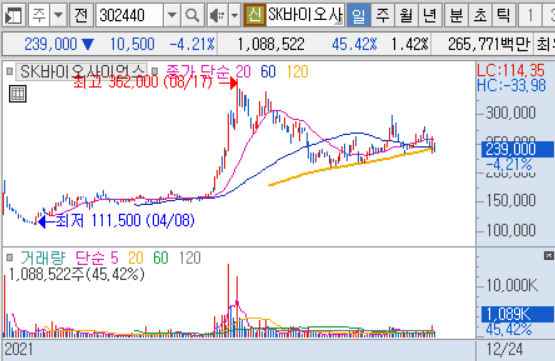Viewport: 555px width, 361px height.
Task: Click the 150,000 price axis label
Action: 511,201
